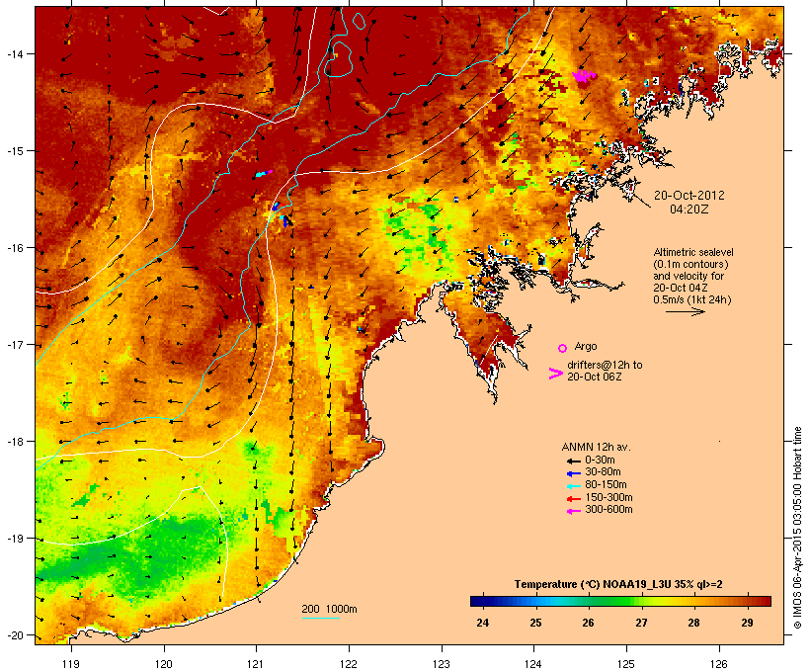Click the '200 1000m' isobath label

[x=329, y=609]
